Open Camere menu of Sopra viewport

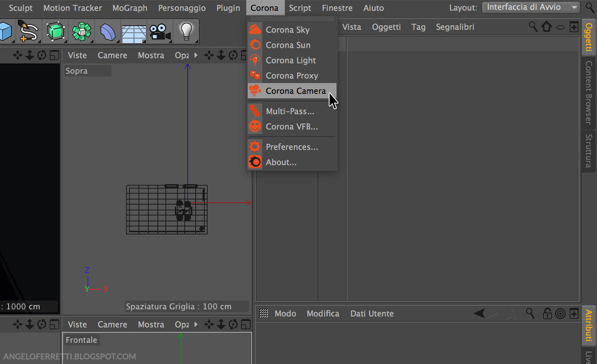pos(113,55)
